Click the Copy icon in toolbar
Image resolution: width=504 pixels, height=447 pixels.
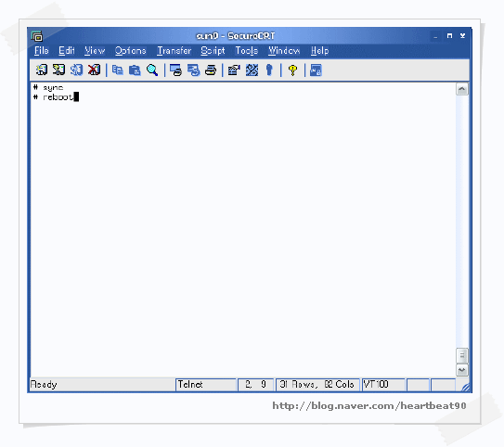[118, 70]
